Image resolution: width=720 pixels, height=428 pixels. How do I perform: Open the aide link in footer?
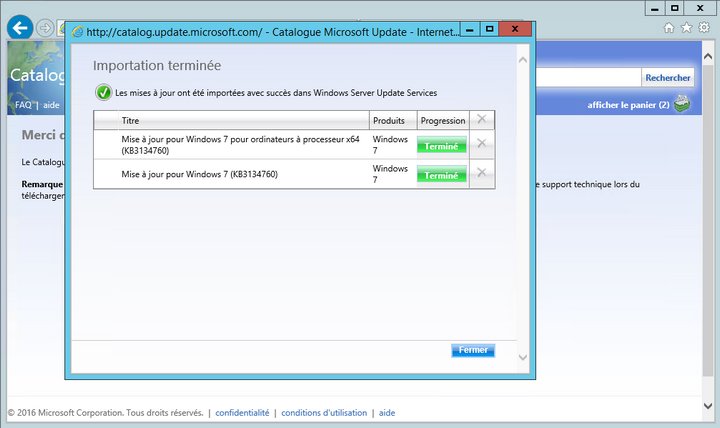coord(387,413)
